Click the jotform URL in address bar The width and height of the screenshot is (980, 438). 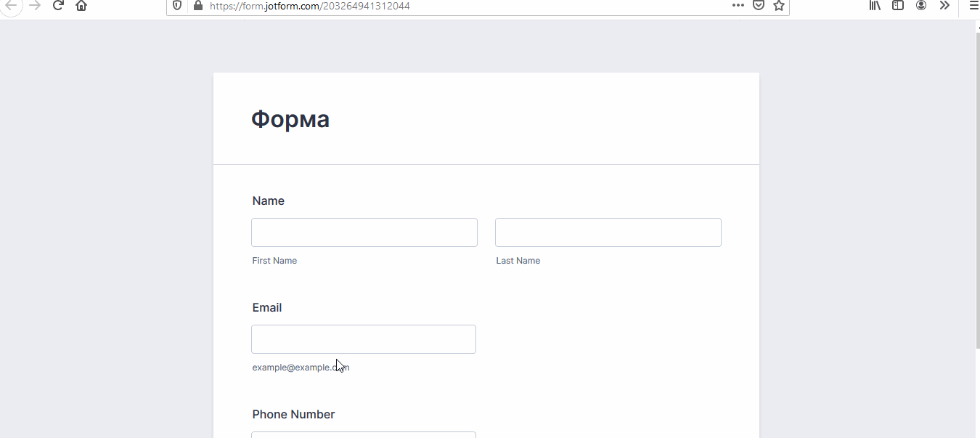pos(310,6)
